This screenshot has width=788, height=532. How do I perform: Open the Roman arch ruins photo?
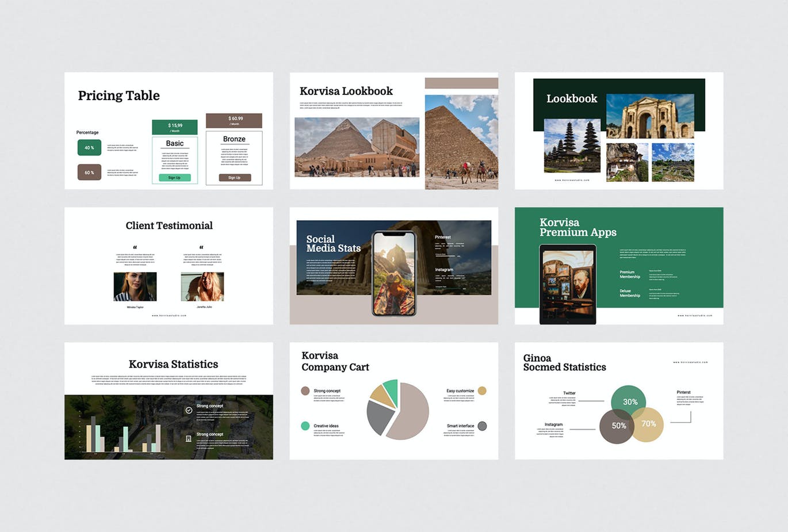(650, 116)
